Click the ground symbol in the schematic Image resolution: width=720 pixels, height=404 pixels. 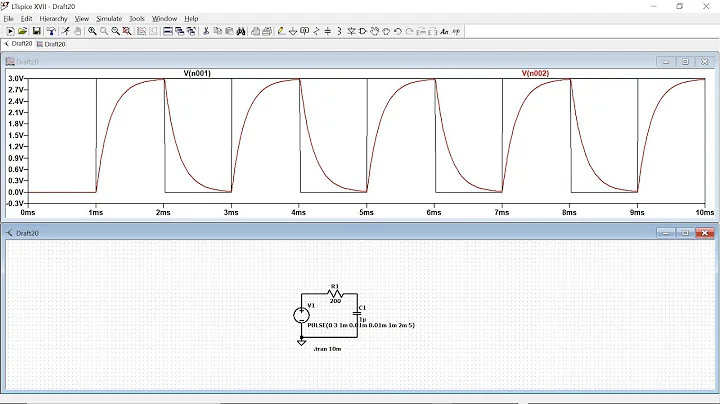[301, 342]
